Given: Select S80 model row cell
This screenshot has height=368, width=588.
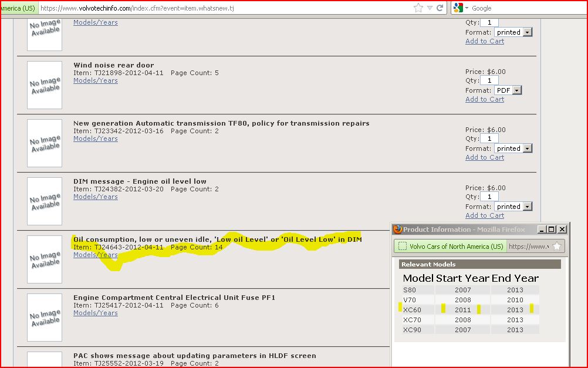Looking at the screenshot, I should (418, 290).
